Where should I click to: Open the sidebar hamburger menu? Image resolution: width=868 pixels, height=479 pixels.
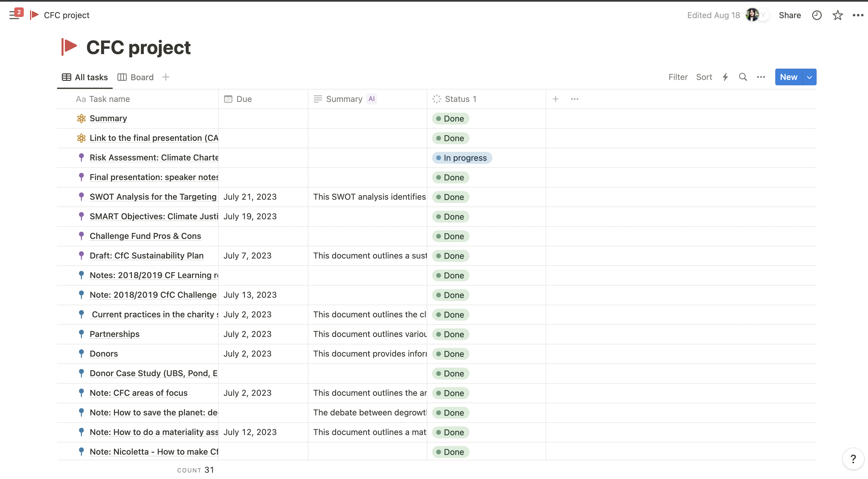[x=14, y=15]
